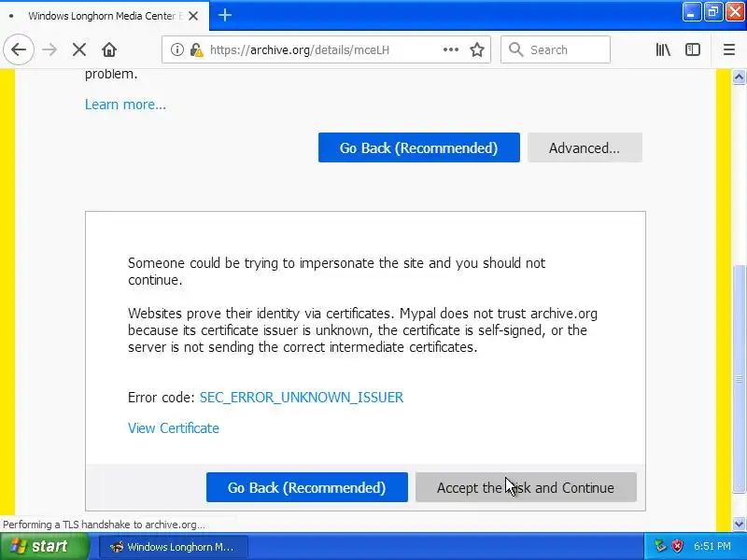Click upper Go Back (Recommended) button
The image size is (747, 560).
coord(418,147)
